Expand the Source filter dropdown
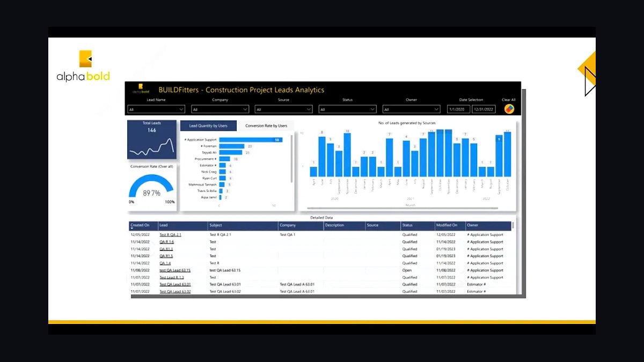 [283, 109]
